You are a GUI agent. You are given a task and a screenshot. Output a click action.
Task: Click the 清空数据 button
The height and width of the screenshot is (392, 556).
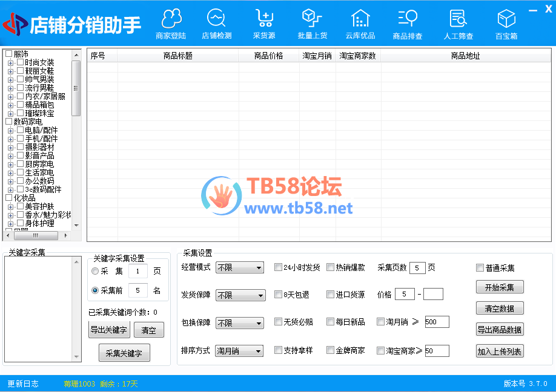point(500,309)
